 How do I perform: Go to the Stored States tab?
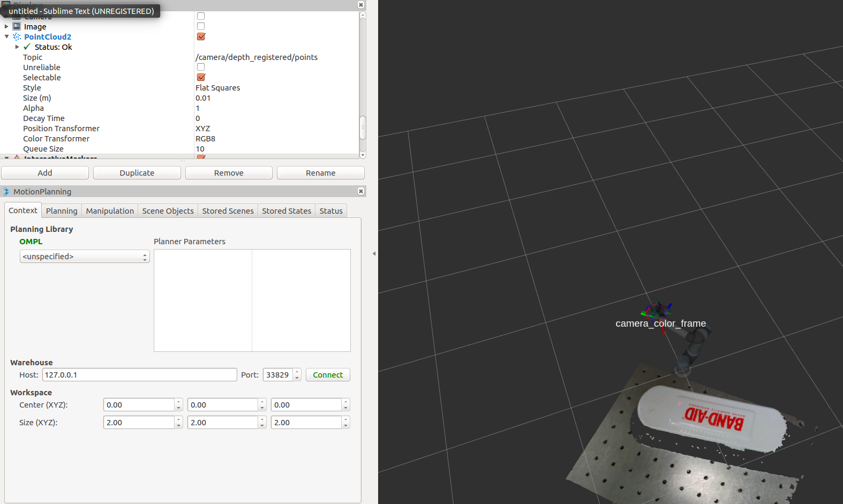pyautogui.click(x=287, y=211)
